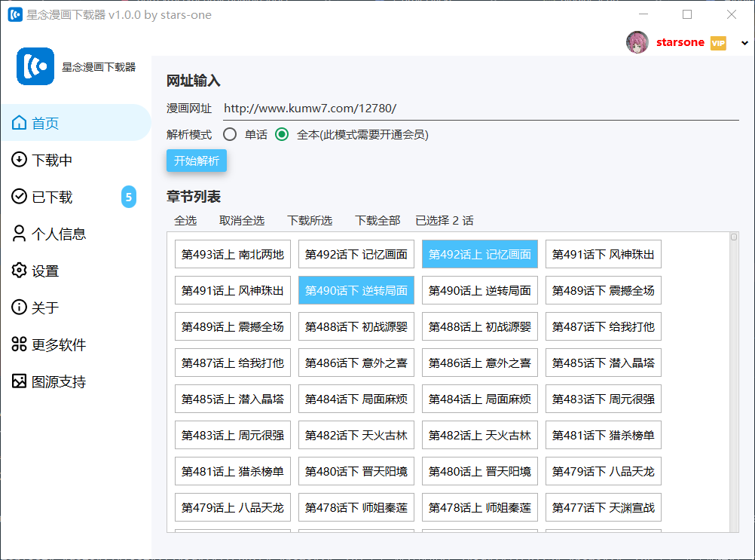Start 下载全部 download all

pyautogui.click(x=377, y=220)
